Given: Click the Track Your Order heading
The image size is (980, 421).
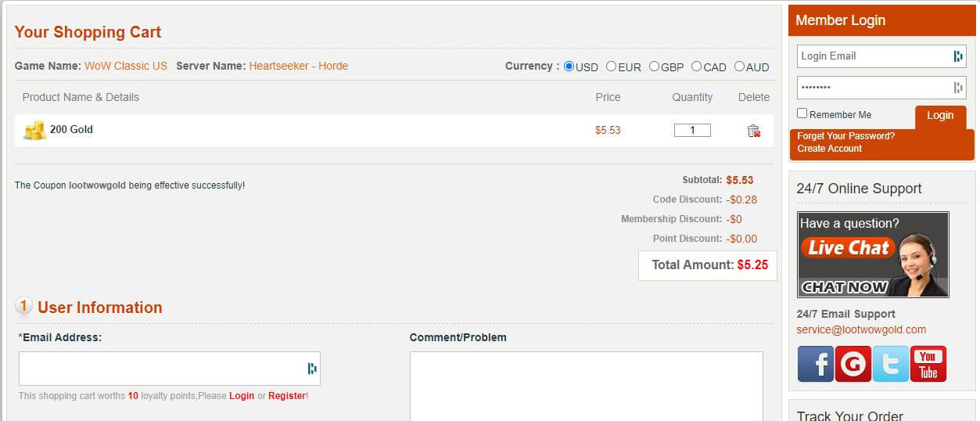Looking at the screenshot, I should (x=850, y=415).
